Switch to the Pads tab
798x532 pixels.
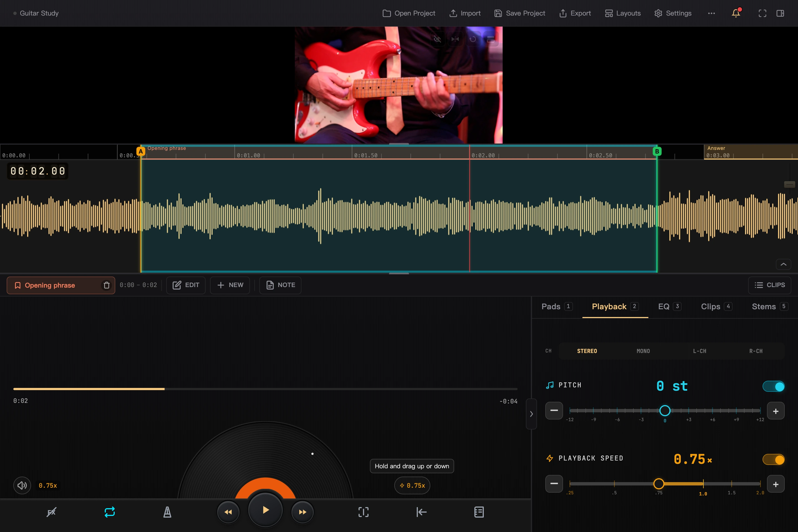click(x=557, y=306)
